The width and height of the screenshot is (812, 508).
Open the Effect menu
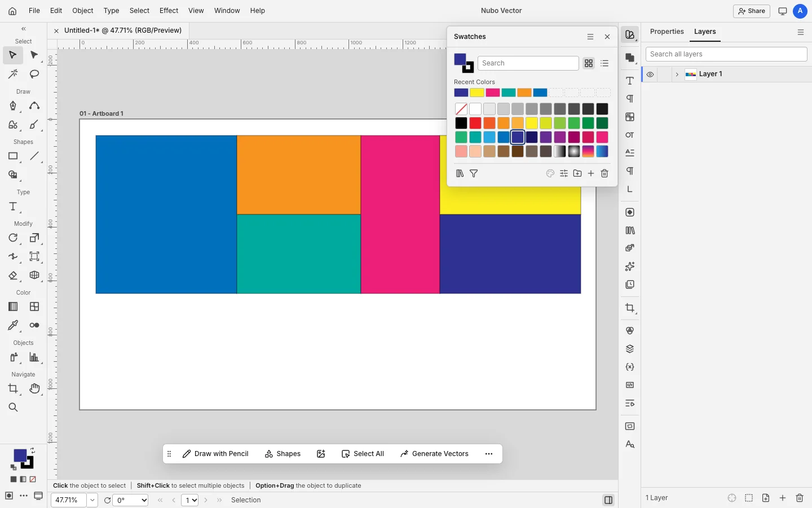tap(169, 11)
